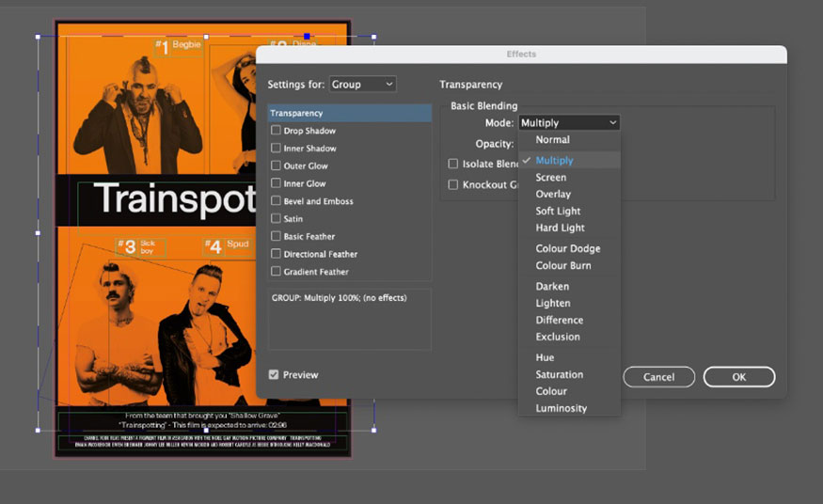Enable Bevel and Emboss checkbox
This screenshot has width=823, height=504.
click(276, 201)
